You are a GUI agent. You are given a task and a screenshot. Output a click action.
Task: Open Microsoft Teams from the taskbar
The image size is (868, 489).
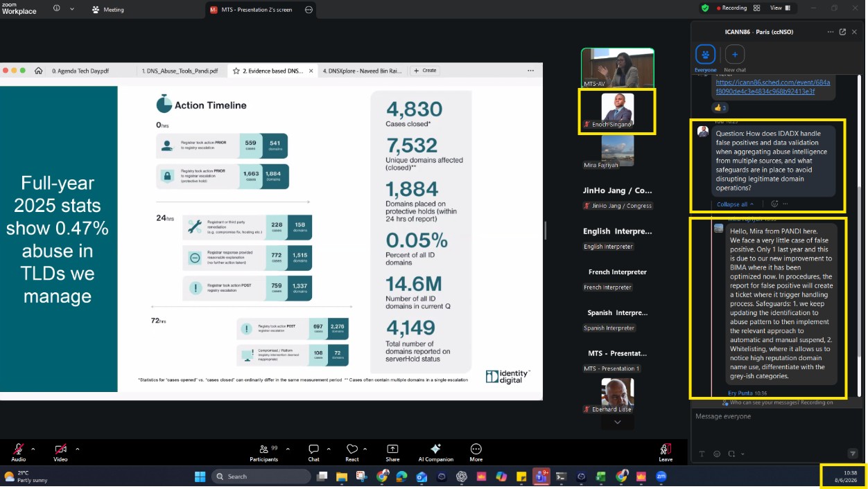pos(541,477)
